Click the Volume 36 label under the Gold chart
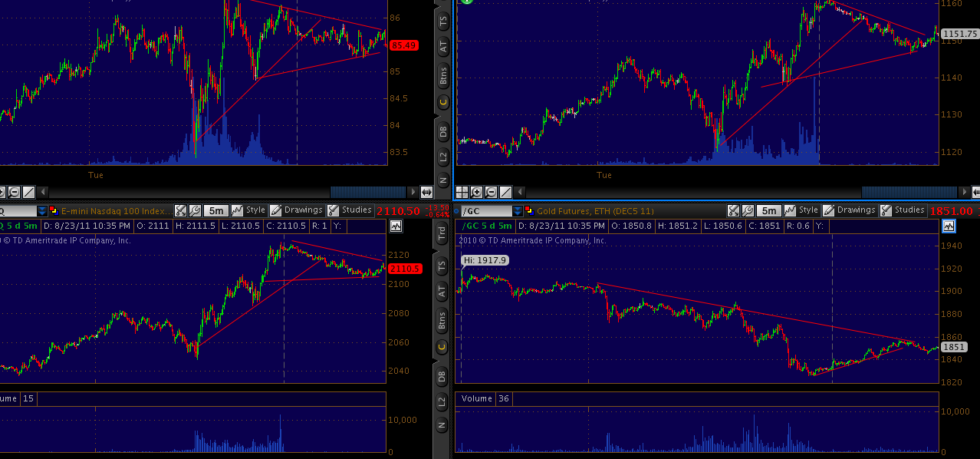This screenshot has width=980, height=459. click(x=483, y=398)
